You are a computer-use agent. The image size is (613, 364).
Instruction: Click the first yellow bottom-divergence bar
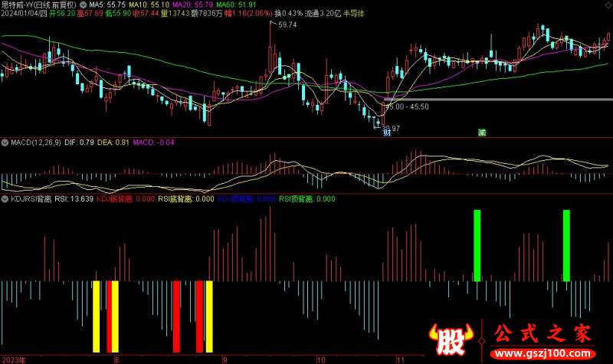(97, 314)
